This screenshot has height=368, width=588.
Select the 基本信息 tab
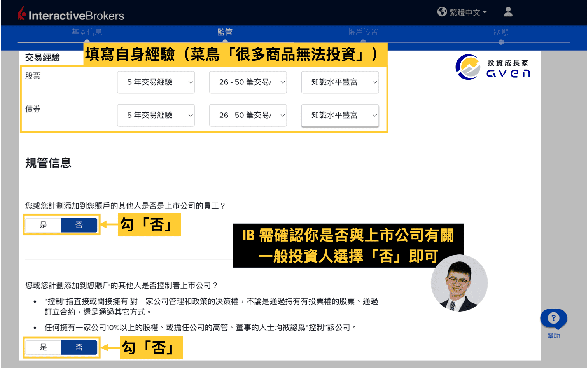pyautogui.click(x=86, y=32)
